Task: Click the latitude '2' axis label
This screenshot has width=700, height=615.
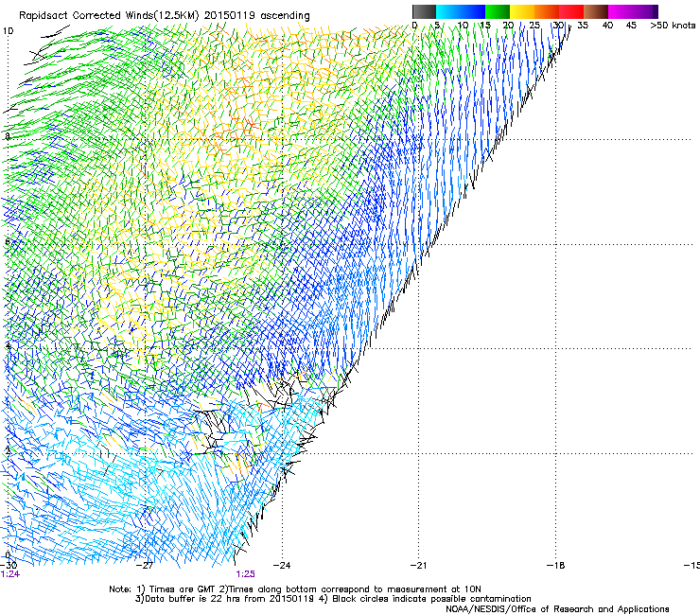Action: [x=7, y=451]
